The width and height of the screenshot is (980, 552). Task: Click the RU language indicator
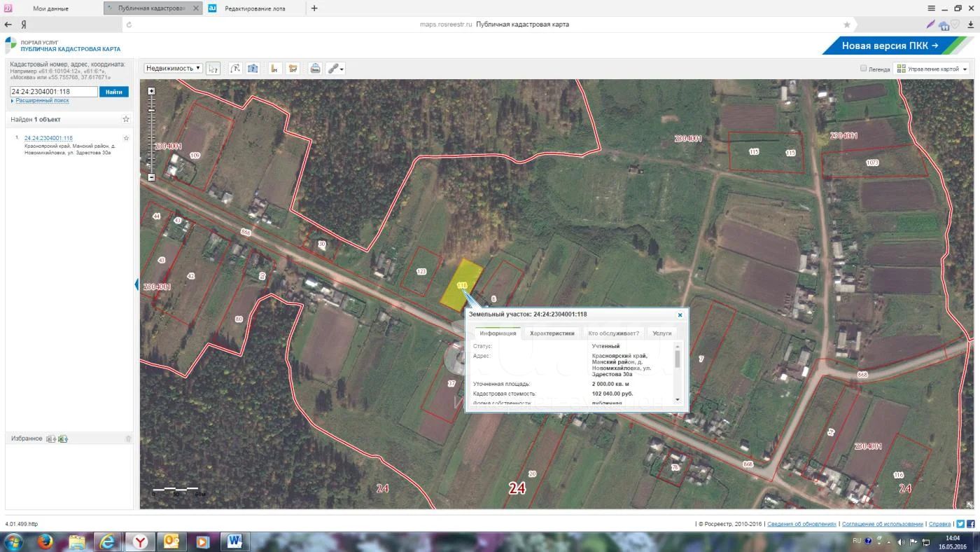click(857, 541)
